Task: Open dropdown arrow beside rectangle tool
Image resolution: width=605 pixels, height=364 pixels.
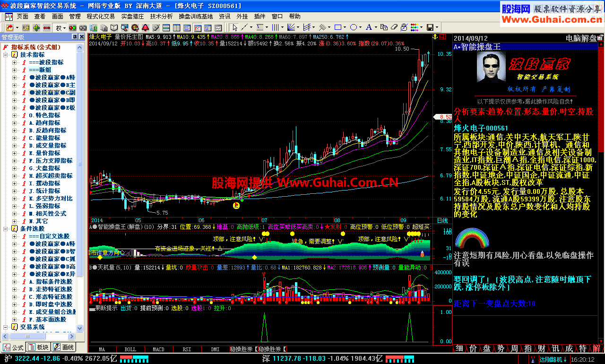Action: [x=345, y=27]
